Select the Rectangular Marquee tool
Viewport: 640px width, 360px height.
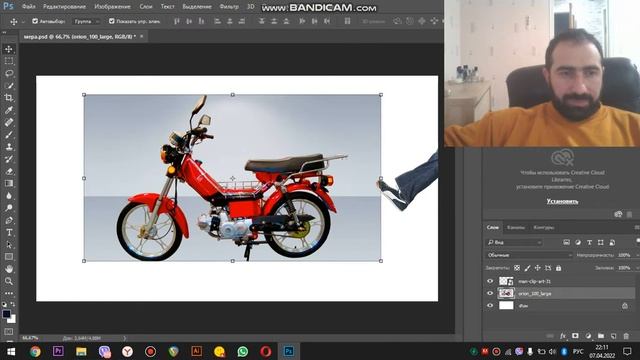pyautogui.click(x=9, y=61)
